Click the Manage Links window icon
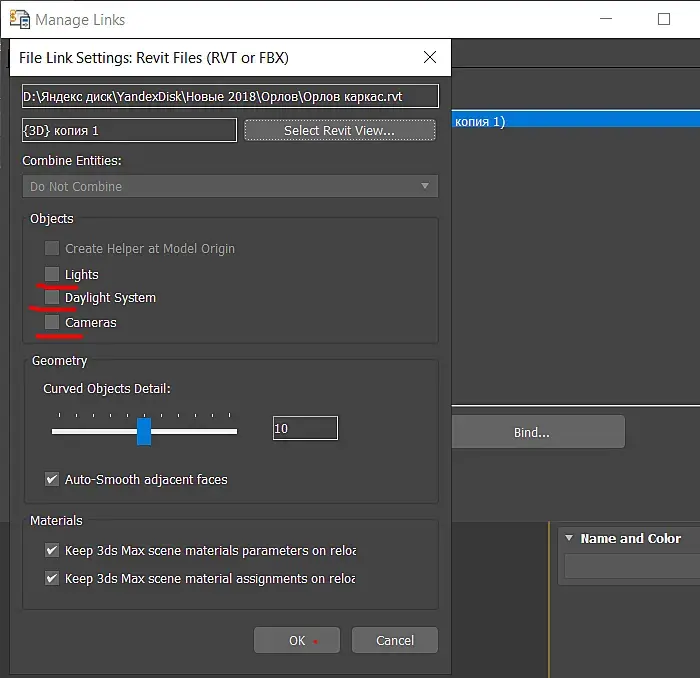This screenshot has height=678, width=700. [x=20, y=19]
